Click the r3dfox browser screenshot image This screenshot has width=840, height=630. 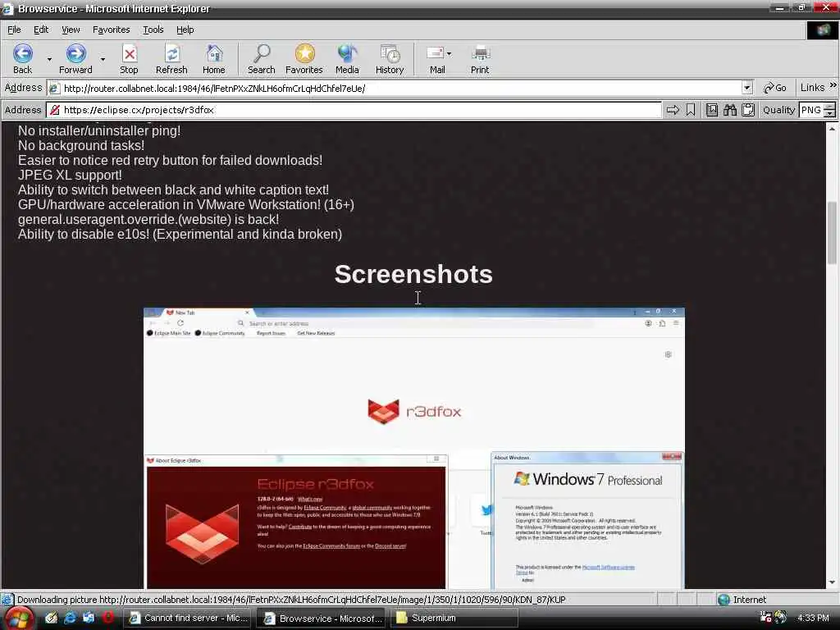pos(413,448)
